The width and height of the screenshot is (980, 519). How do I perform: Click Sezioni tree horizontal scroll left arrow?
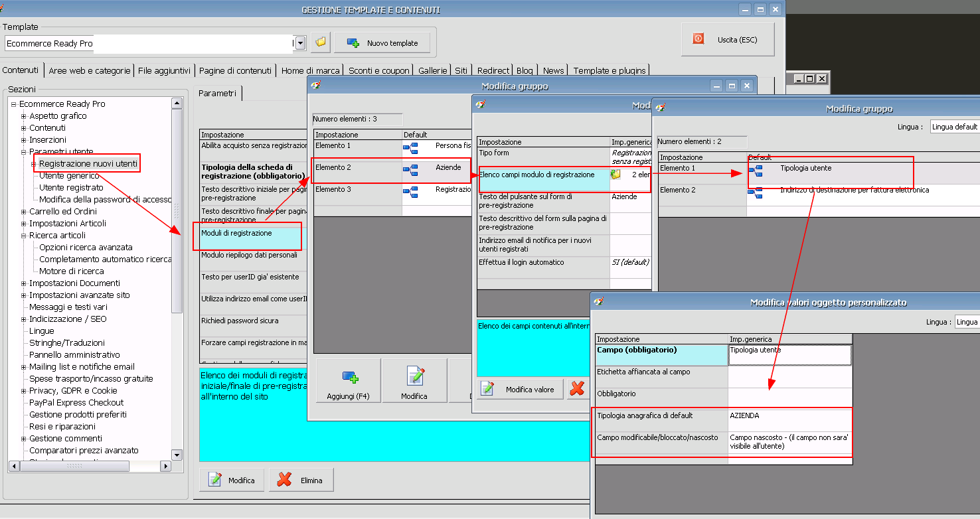[14, 466]
